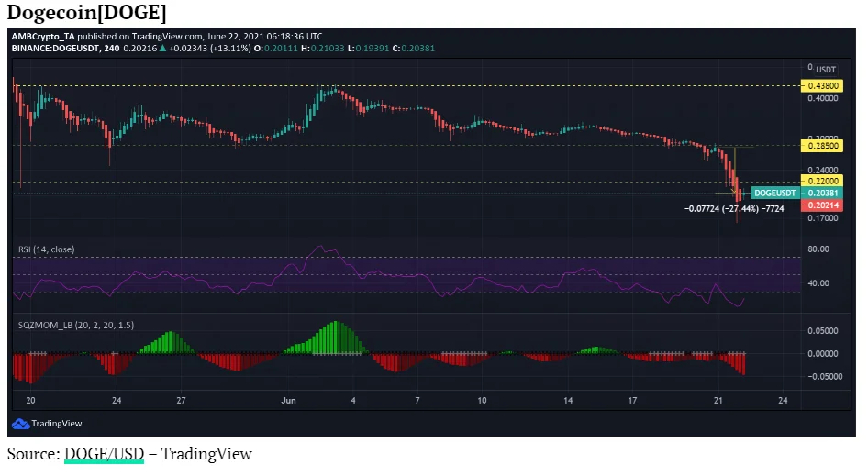Click the 27 date label on the time axis
868x476 pixels.
coord(181,400)
